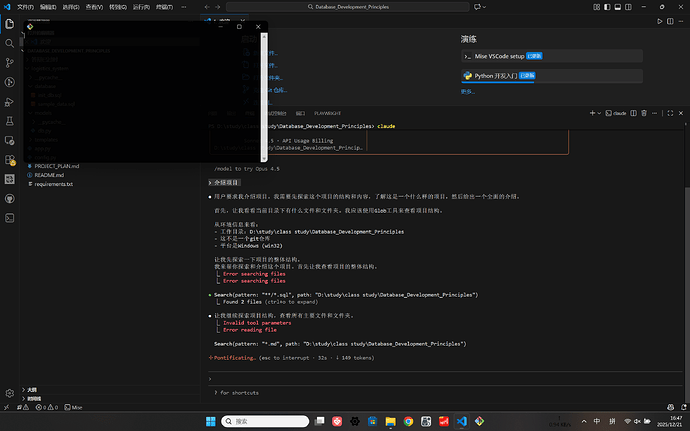Maximize the terminal panel size
Viewport: 690px width, 431px height.
(x=670, y=113)
